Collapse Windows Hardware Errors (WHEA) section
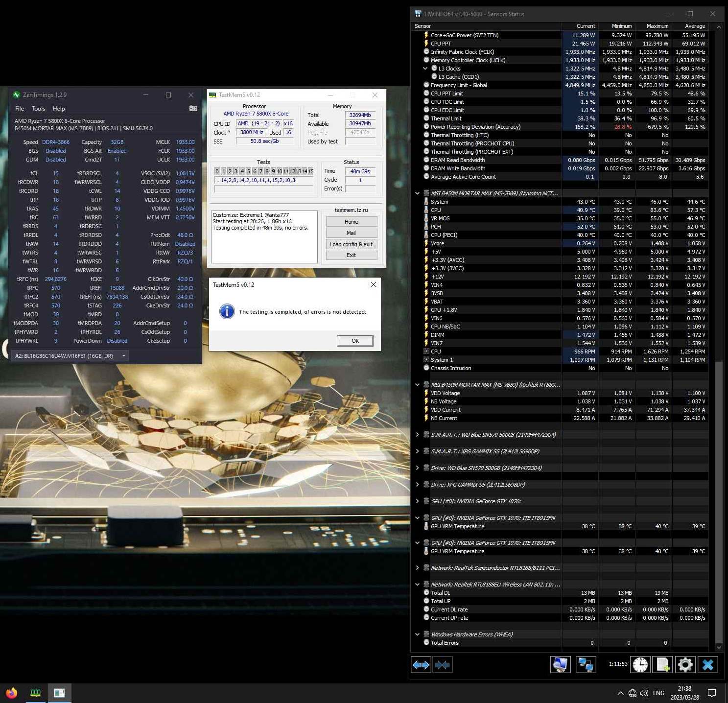The width and height of the screenshot is (728, 703). click(417, 634)
